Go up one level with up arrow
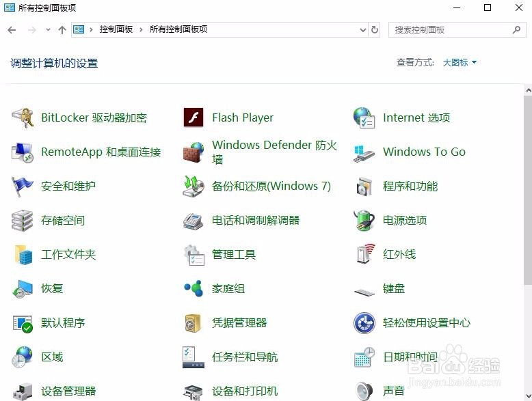 coord(62,30)
